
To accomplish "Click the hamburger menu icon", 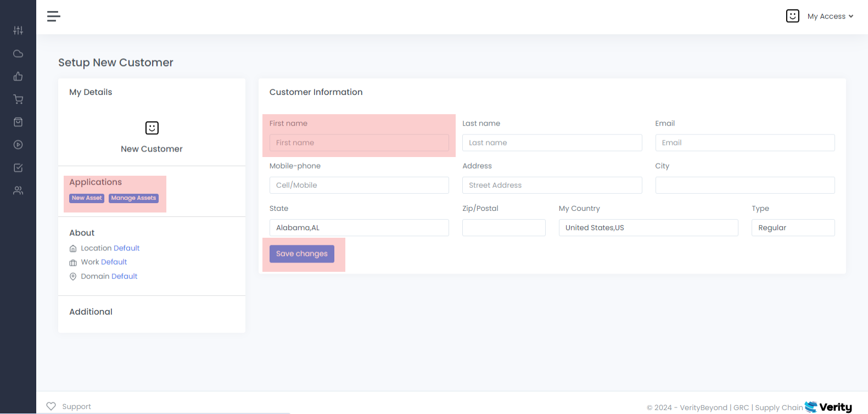I will tap(53, 16).
